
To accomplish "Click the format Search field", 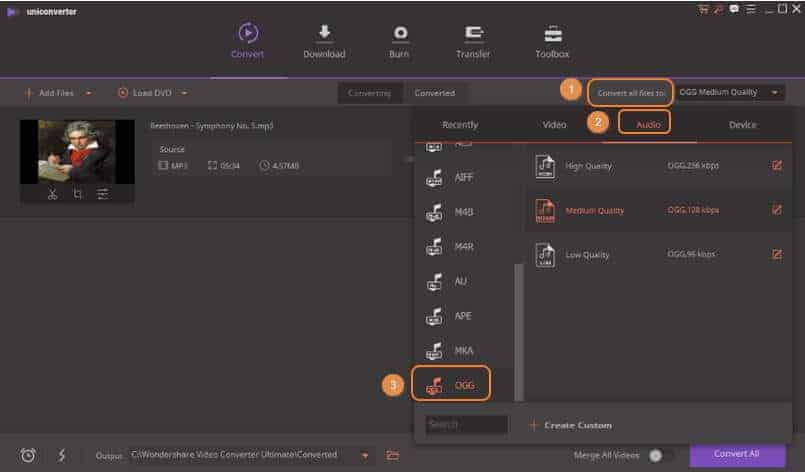I will (x=466, y=425).
